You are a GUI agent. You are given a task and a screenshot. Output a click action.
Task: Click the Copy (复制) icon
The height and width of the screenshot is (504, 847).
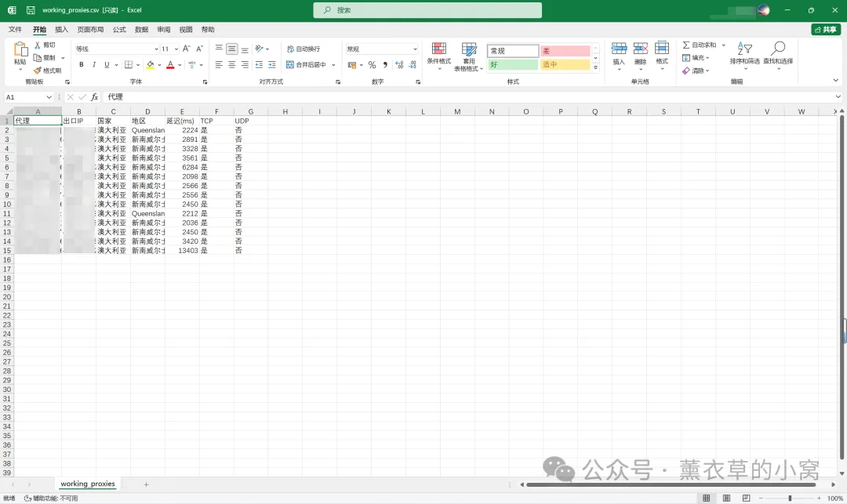pos(38,58)
